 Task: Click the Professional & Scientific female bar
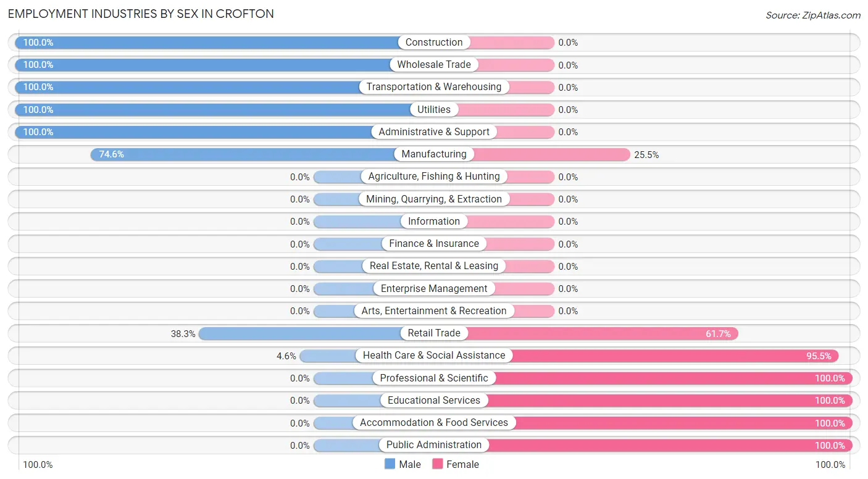point(673,378)
